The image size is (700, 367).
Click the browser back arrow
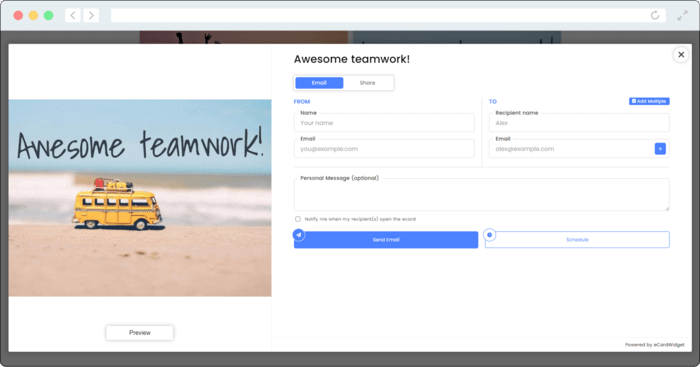click(x=73, y=16)
